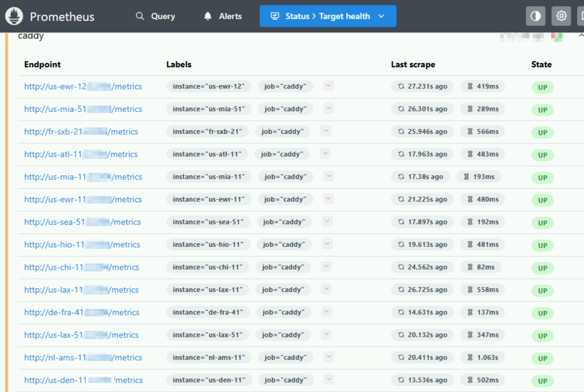Click the 13.536s ago last scrape badge
The width and height of the screenshot is (584, 392).
[422, 380]
